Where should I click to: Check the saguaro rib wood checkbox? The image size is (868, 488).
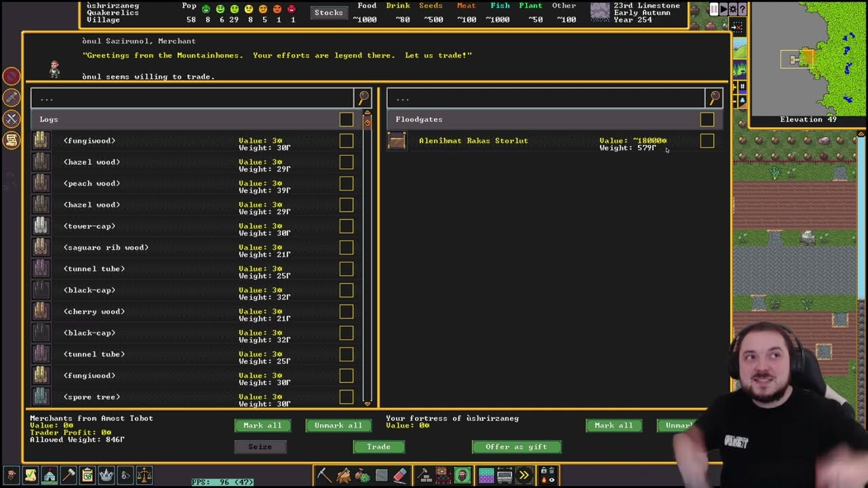347,247
